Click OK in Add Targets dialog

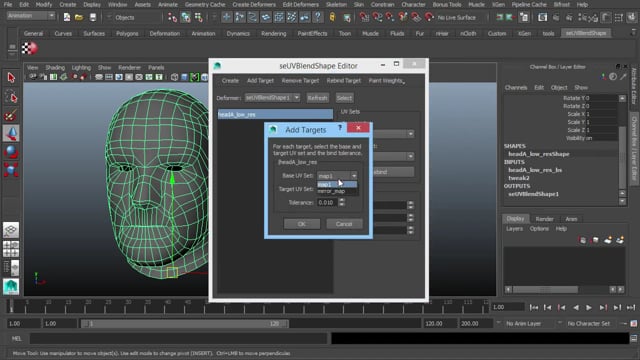pos(302,224)
